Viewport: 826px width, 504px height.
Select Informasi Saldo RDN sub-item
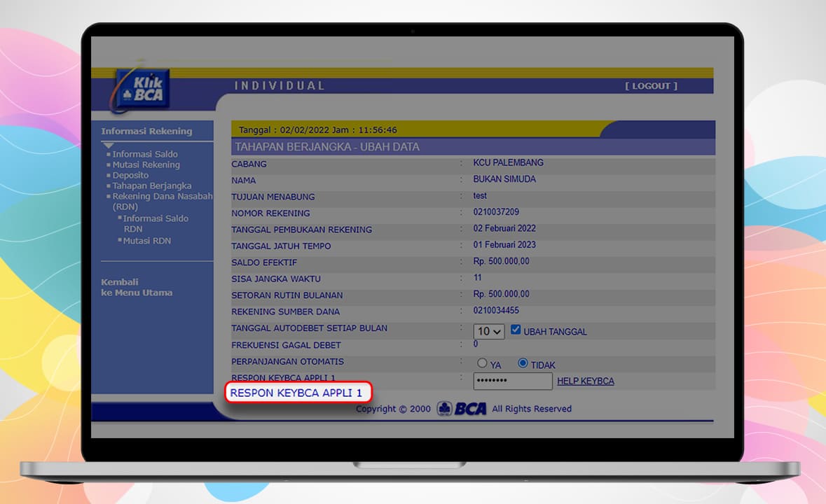155,218
